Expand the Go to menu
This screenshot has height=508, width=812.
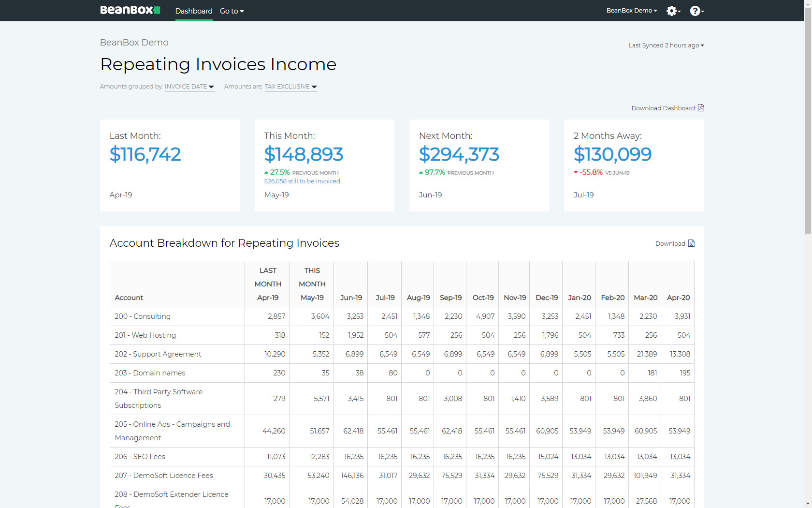tap(232, 11)
